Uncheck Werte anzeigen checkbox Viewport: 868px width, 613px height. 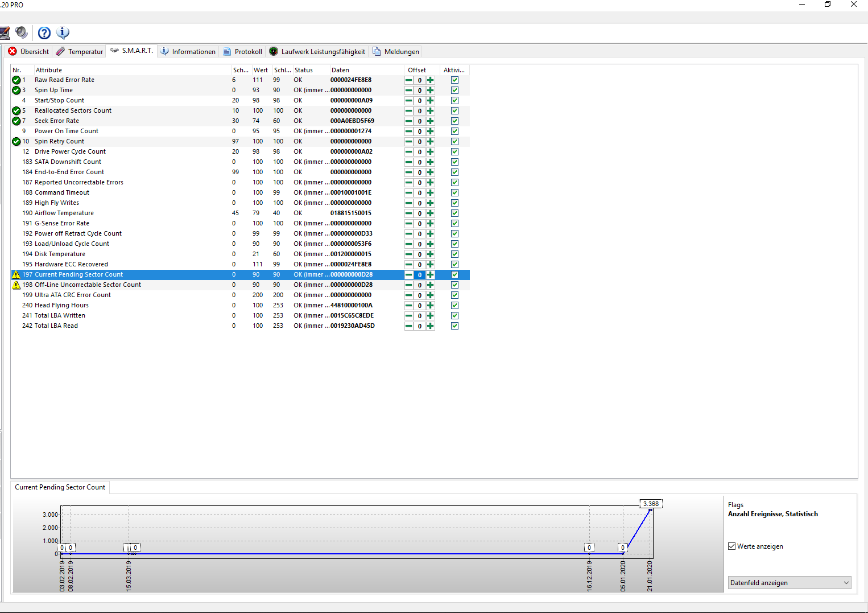click(x=732, y=546)
